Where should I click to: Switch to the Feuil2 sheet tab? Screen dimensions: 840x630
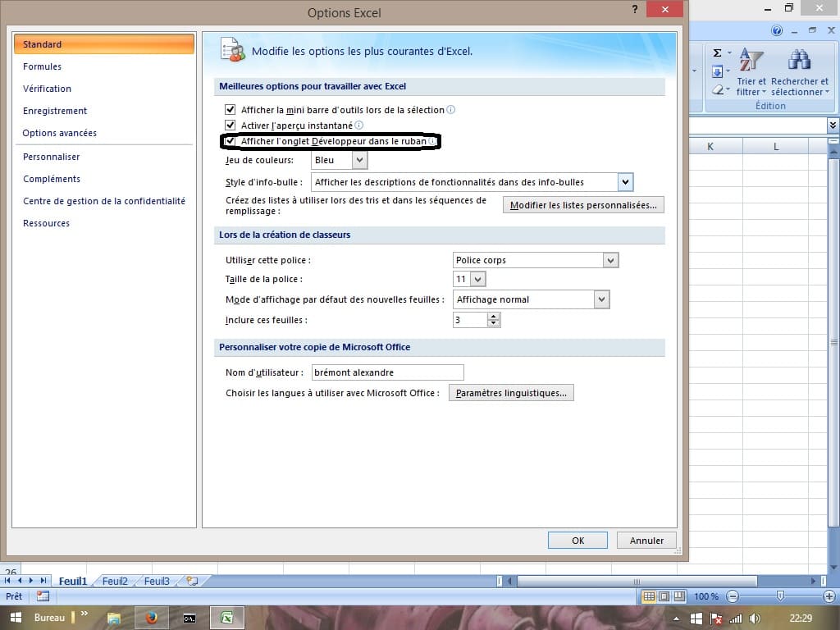(115, 581)
